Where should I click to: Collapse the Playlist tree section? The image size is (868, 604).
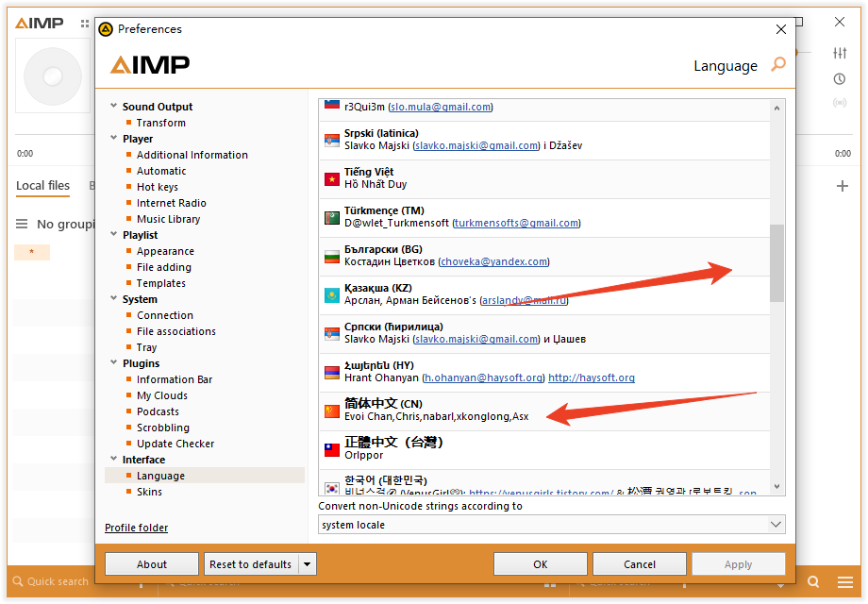pyautogui.click(x=113, y=234)
